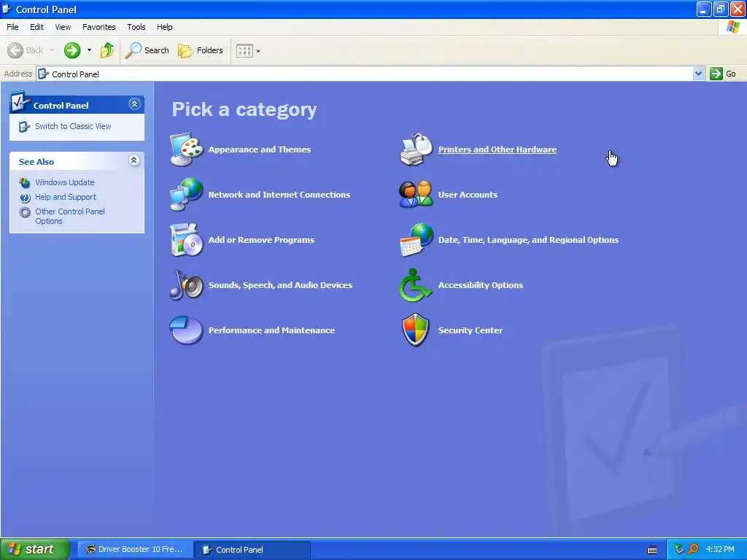The width and height of the screenshot is (747, 560).
Task: Open the File menu
Action: point(12,27)
